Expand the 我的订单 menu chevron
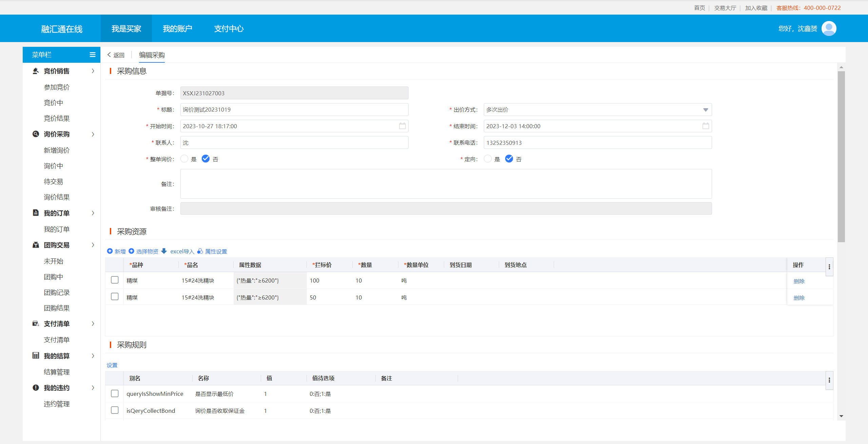Screen dimensions: 868x444 [93, 213]
